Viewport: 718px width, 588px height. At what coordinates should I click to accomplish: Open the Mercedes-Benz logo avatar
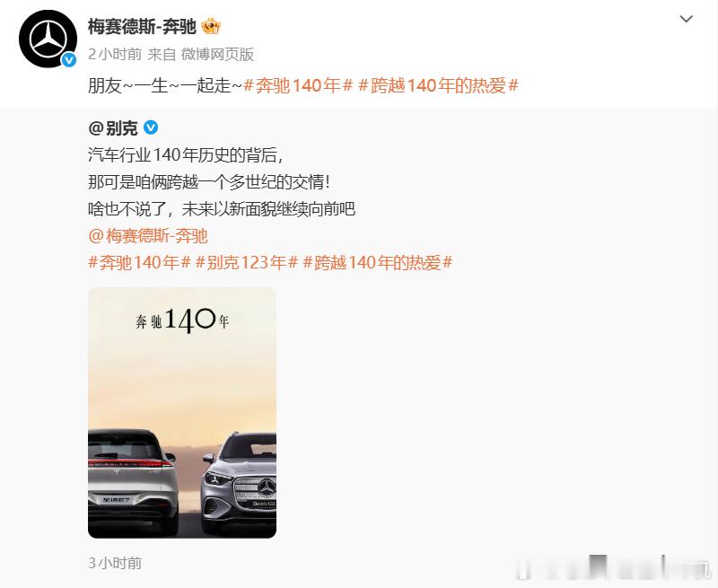[48, 39]
